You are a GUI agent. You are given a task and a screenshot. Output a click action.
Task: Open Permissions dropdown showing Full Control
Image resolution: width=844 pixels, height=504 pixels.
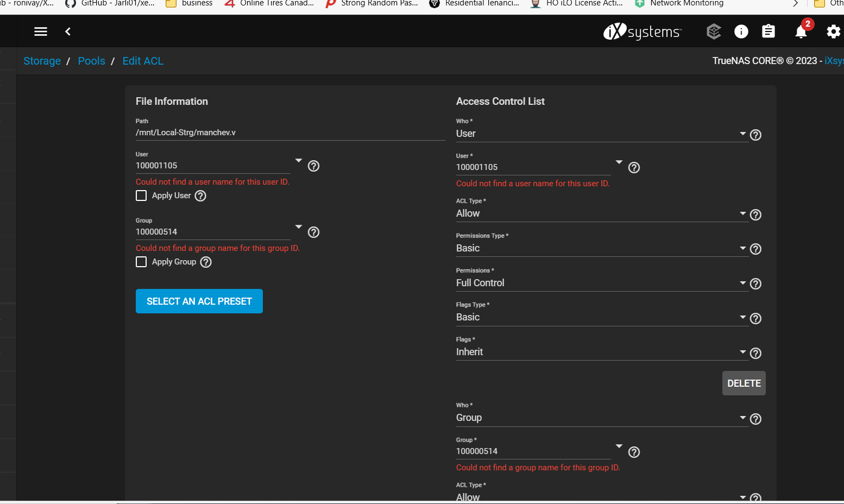click(x=601, y=283)
